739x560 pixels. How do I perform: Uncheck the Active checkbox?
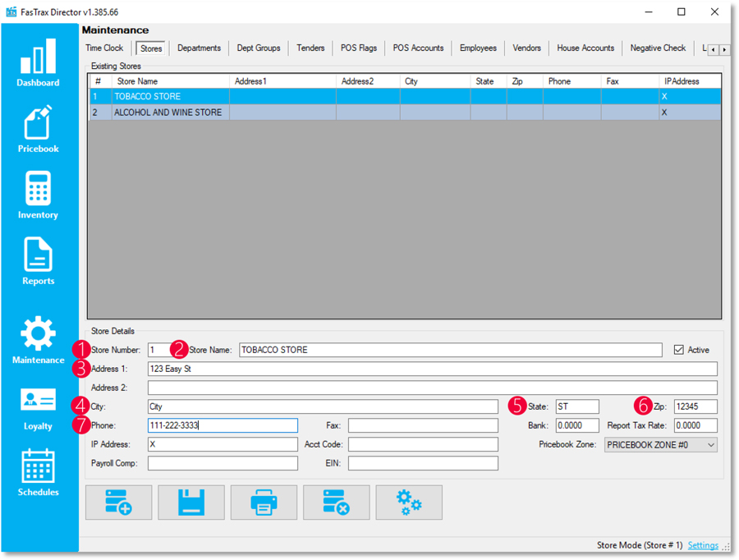pyautogui.click(x=679, y=350)
